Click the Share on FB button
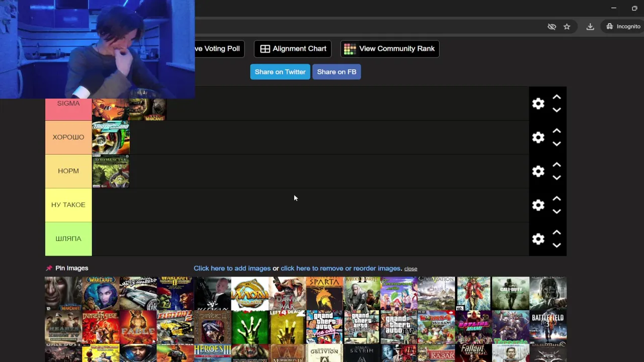 coord(337,72)
